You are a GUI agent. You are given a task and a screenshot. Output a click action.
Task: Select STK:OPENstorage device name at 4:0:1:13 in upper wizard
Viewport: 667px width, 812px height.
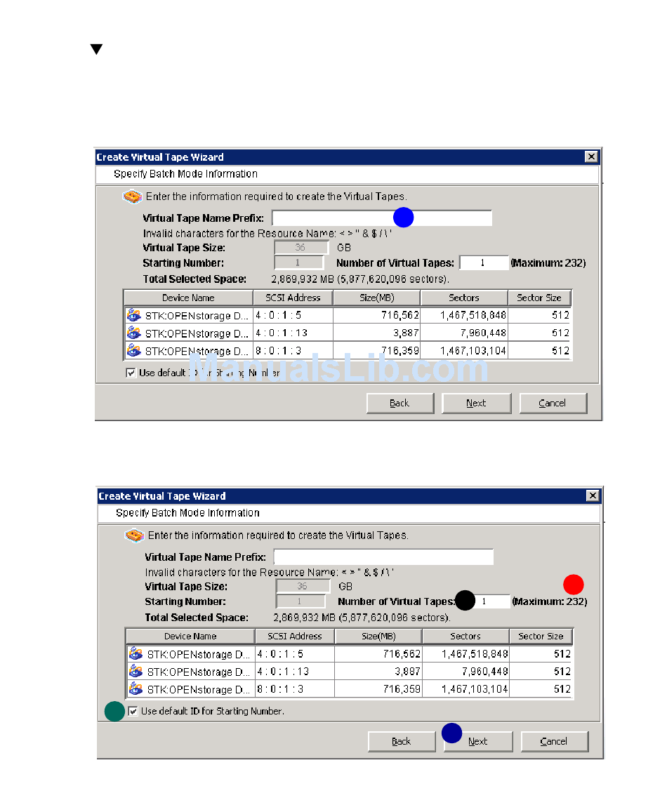(197, 333)
